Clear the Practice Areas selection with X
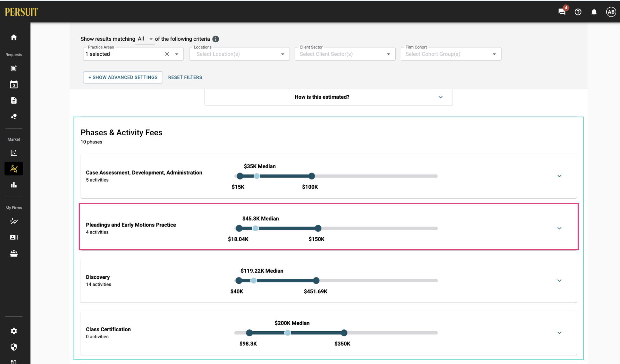Image resolution: width=620 pixels, height=364 pixels. coord(167,54)
